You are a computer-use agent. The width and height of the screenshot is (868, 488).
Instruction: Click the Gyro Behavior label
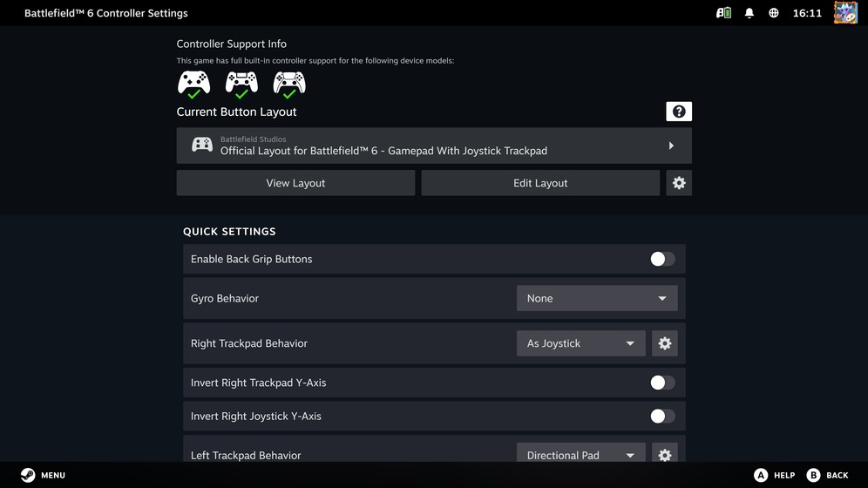[225, 298]
